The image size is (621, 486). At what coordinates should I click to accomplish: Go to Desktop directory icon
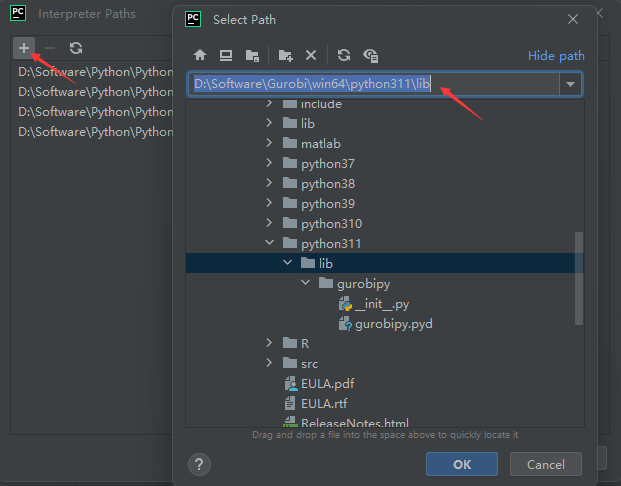tap(226, 56)
